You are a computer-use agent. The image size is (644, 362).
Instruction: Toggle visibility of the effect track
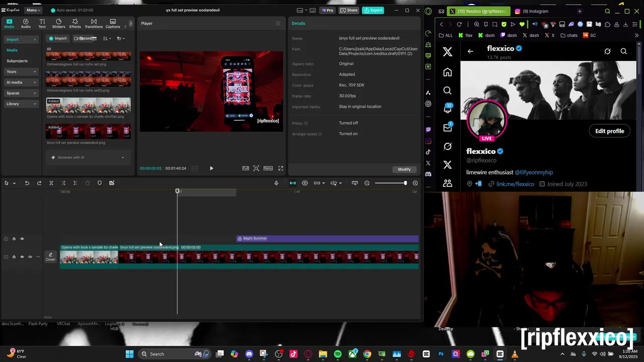click(x=22, y=239)
